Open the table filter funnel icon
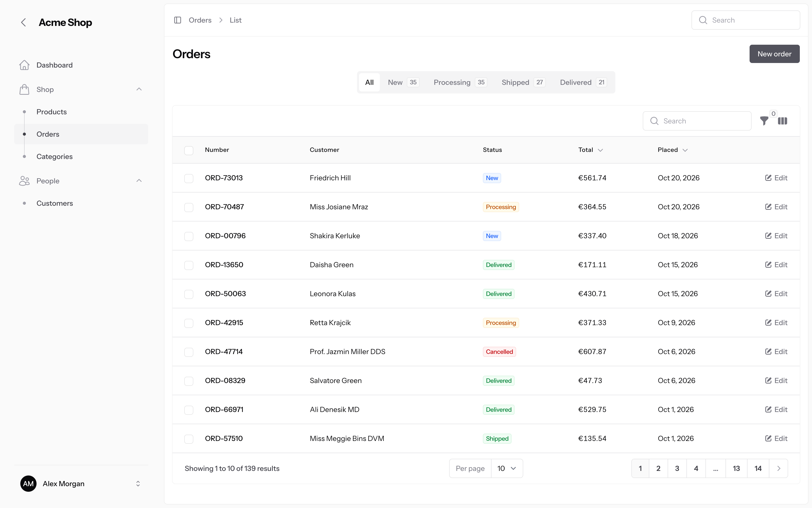This screenshot has width=812, height=508. 764,121
